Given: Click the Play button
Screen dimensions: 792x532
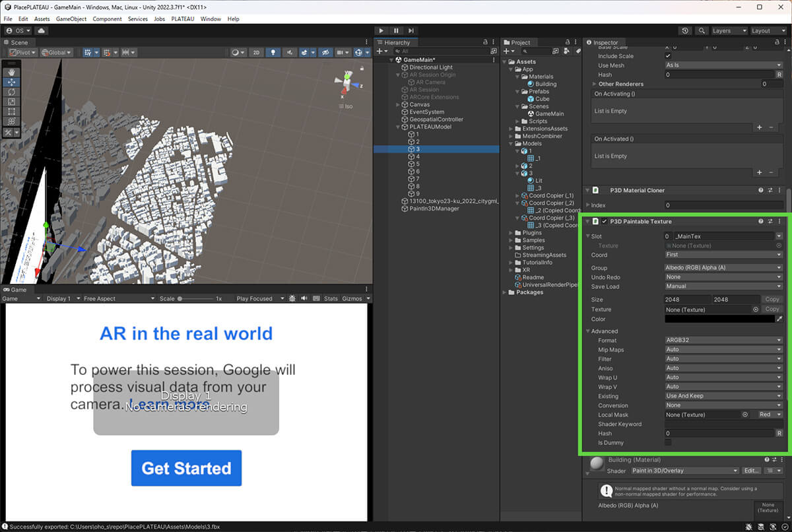Looking at the screenshot, I should coord(381,30).
